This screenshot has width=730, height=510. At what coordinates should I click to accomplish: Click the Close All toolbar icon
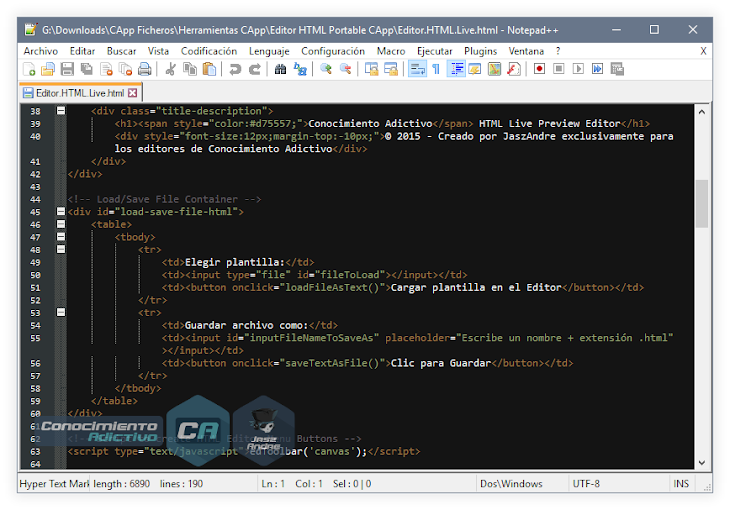pos(125,69)
